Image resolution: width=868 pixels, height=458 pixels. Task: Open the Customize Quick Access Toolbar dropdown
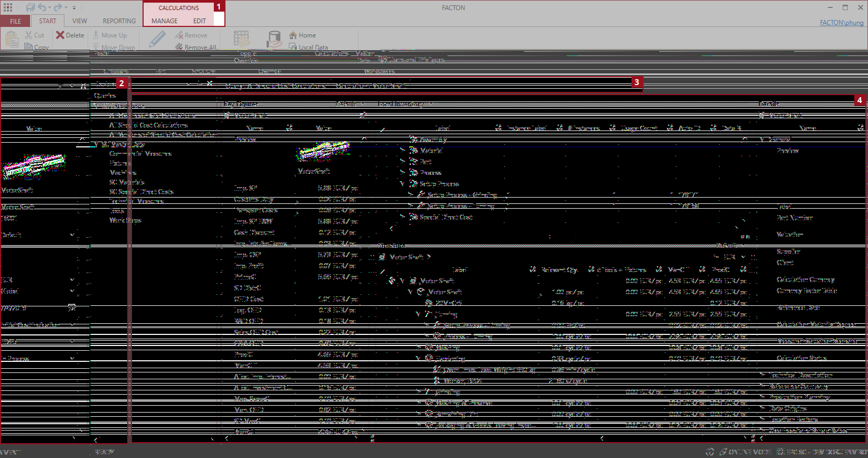coord(74,8)
